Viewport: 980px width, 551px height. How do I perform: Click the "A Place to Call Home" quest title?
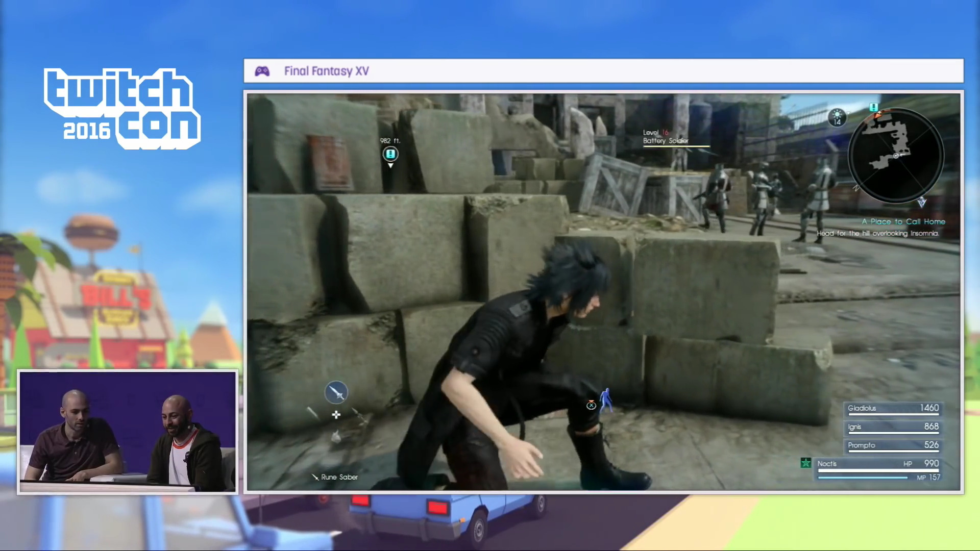click(903, 221)
